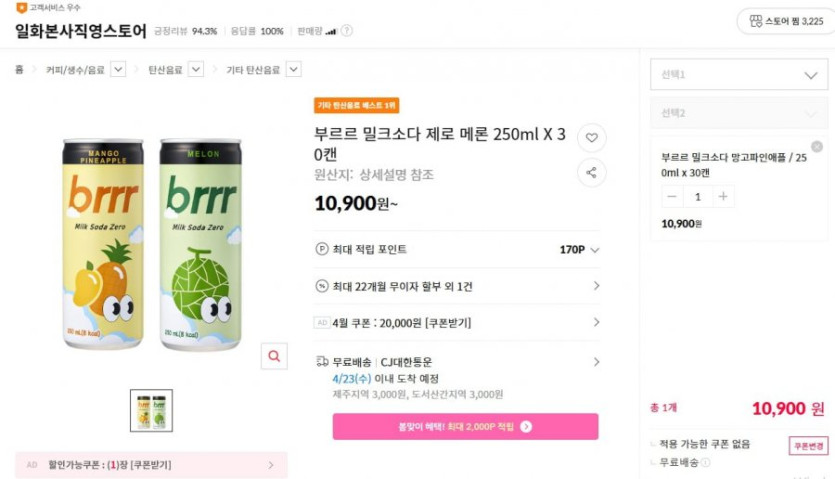Click the pink 최대 2,000P 적립 banner
The width and height of the screenshot is (835, 479).
pos(465,426)
